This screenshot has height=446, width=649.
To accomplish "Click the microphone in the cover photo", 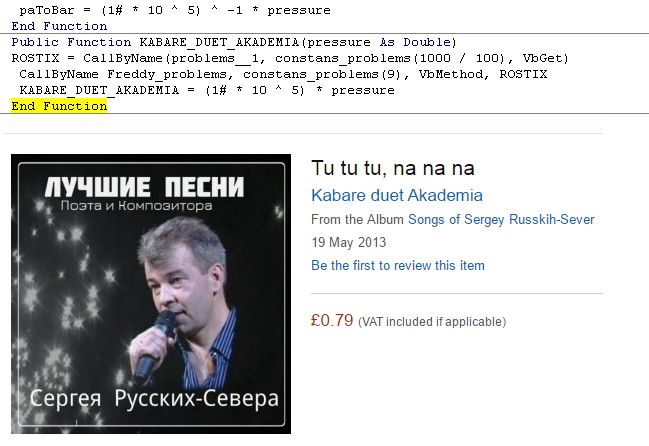I will click(155, 345).
